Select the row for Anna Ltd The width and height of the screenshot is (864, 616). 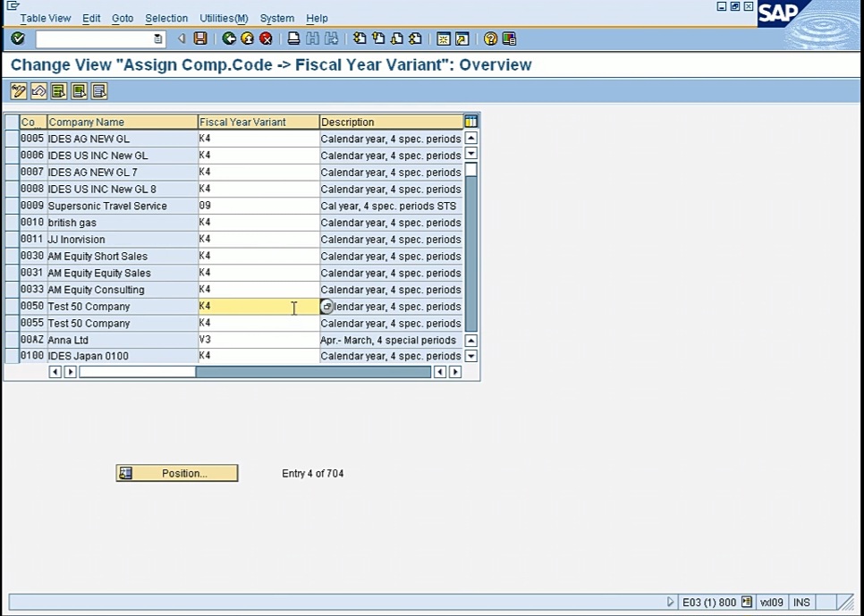click(x=12, y=340)
